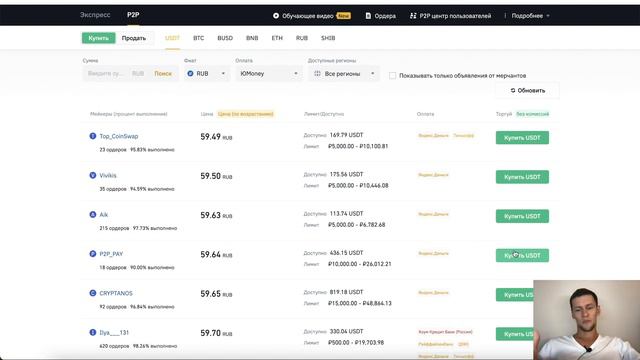
Task: Open the Все регионы regions dropdown
Action: [x=344, y=73]
